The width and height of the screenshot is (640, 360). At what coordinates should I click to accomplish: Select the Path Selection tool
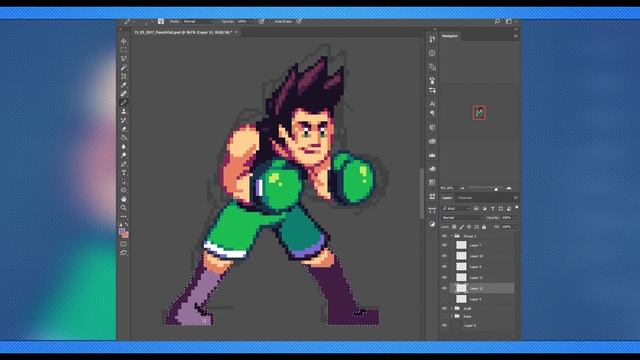tap(123, 182)
